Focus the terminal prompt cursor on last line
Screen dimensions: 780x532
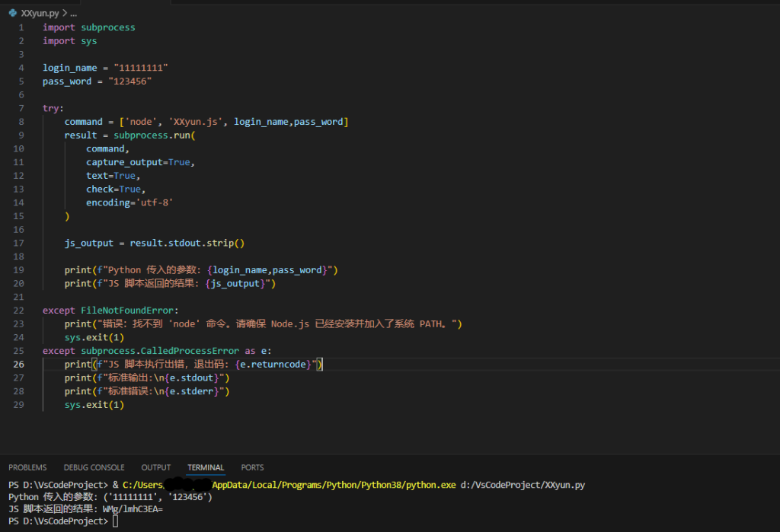pyautogui.click(x=115, y=521)
